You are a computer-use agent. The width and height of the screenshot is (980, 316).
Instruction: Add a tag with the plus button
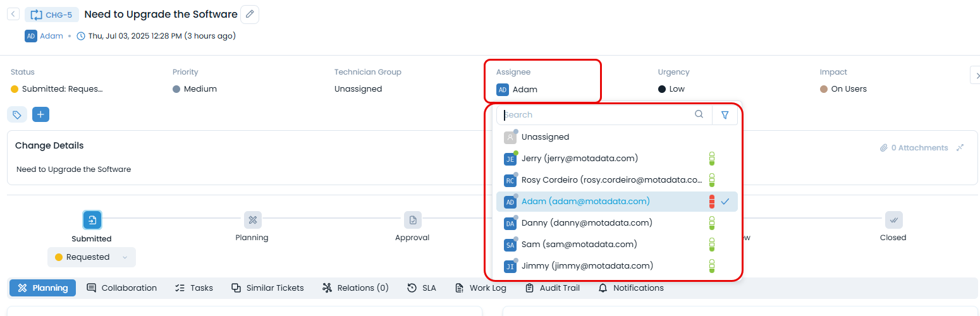tap(40, 114)
